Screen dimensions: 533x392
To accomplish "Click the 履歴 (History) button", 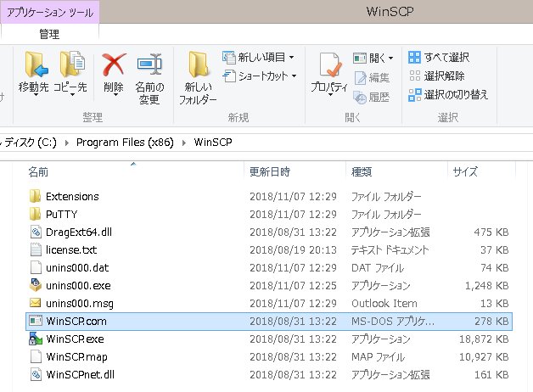I will [x=372, y=98].
